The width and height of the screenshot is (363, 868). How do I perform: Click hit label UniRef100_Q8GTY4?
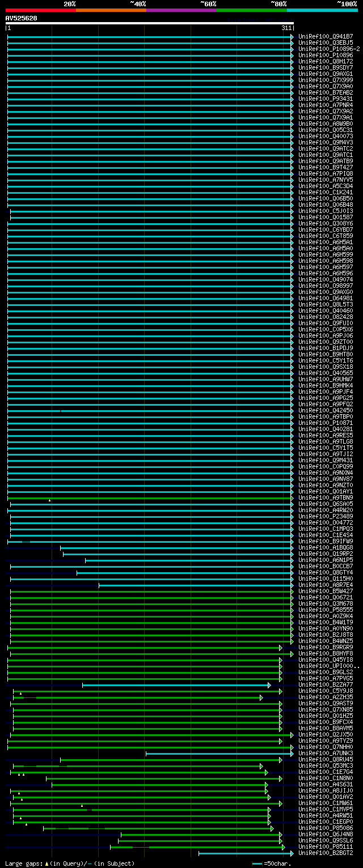tap(326, 572)
